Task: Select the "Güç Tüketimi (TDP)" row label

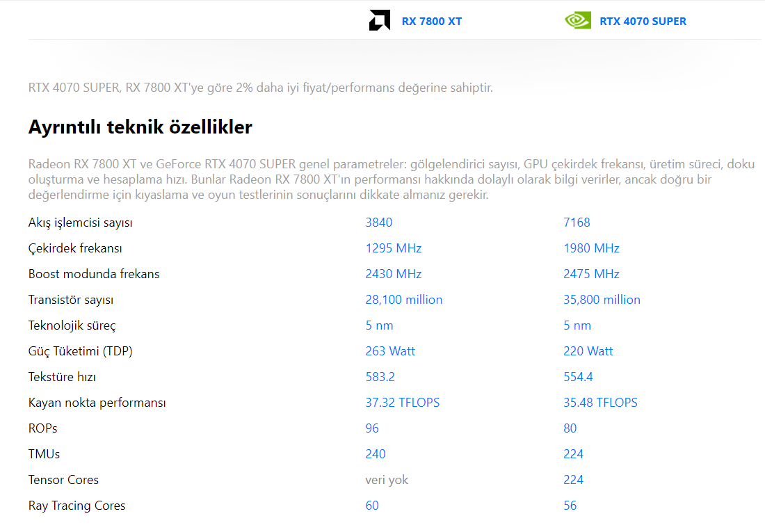Action: point(81,351)
